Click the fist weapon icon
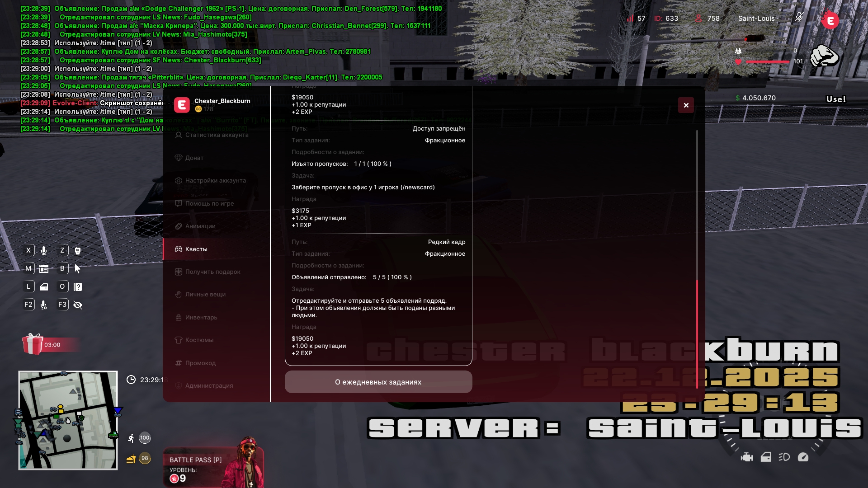868x488 pixels. pos(824,56)
